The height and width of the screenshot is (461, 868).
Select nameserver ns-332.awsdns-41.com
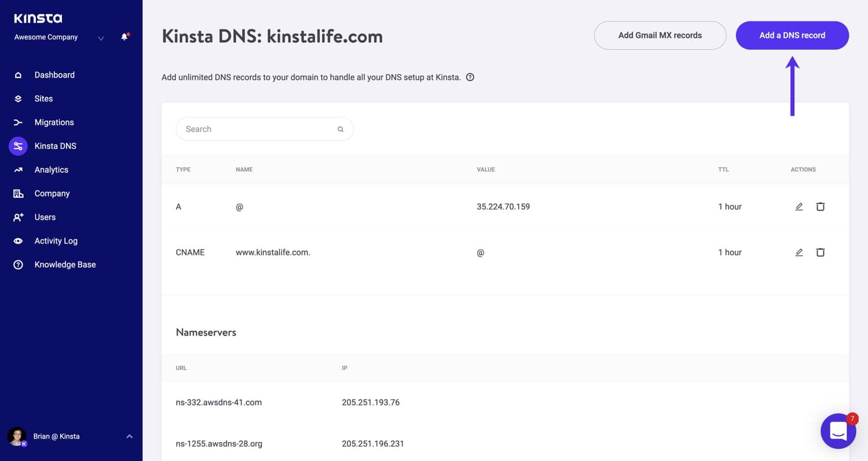click(x=219, y=402)
